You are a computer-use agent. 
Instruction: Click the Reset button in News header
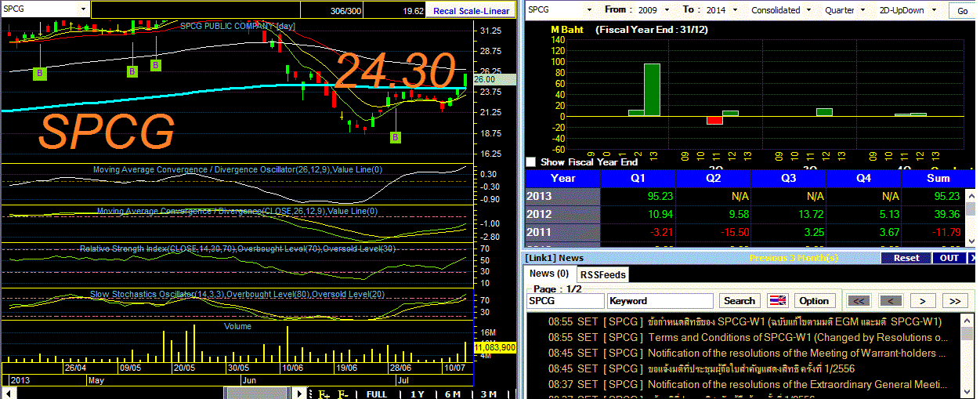[x=906, y=257]
